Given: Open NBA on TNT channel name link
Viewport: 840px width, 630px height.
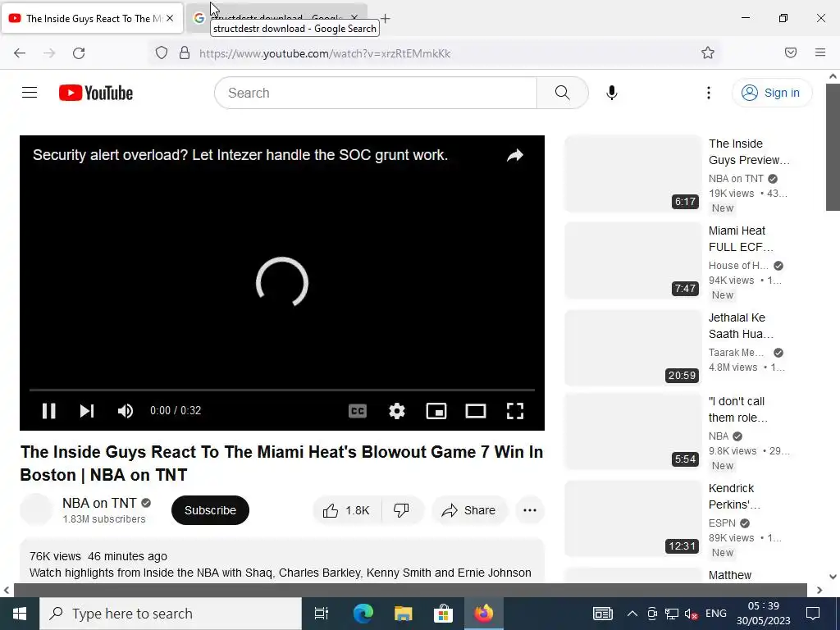Looking at the screenshot, I should (99, 503).
